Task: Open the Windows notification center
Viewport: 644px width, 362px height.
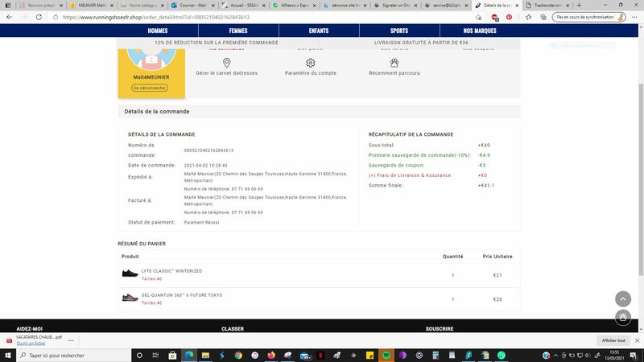Action: 634,356
